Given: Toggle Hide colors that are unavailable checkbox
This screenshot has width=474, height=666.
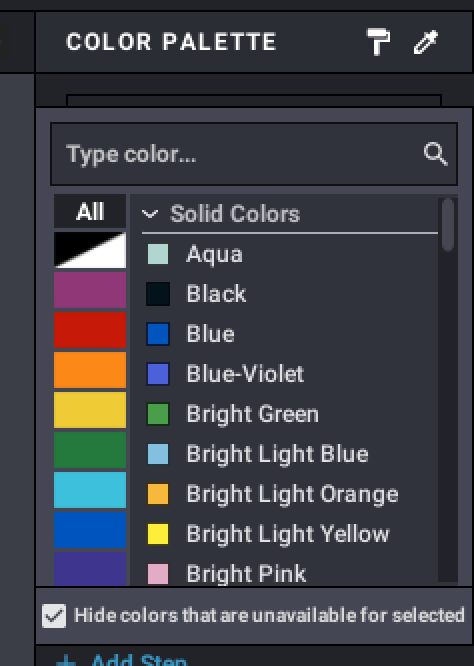Looking at the screenshot, I should 54,615.
